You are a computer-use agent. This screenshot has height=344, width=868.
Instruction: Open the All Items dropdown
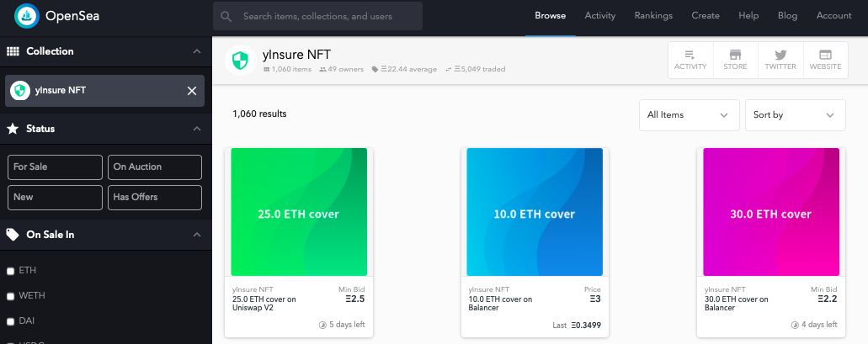(x=690, y=115)
